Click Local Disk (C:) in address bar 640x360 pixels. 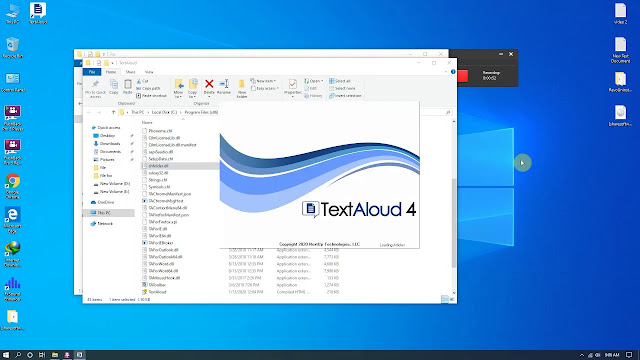click(164, 112)
